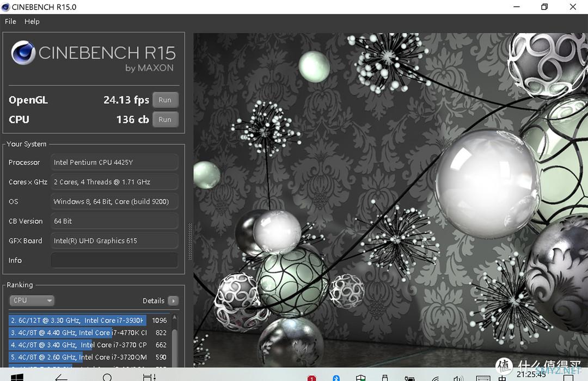The width and height of the screenshot is (588, 381).
Task: Click the Cinebench title bar app icon
Action: point(5,7)
